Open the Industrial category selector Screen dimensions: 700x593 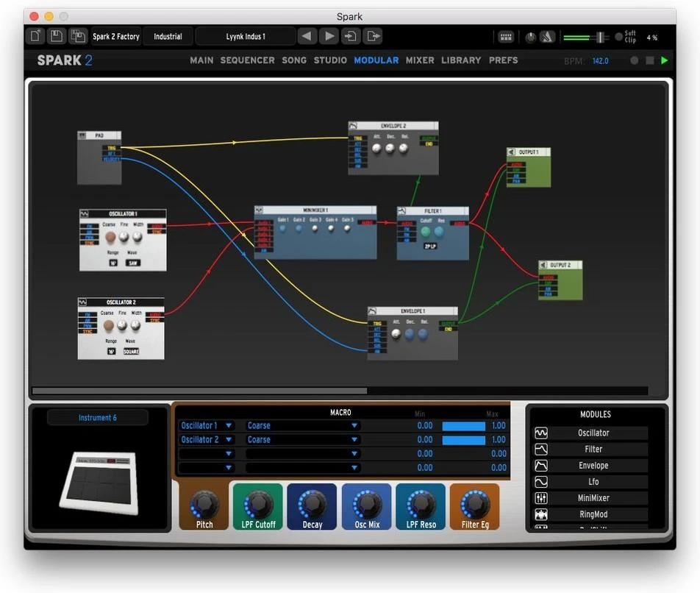(x=168, y=37)
